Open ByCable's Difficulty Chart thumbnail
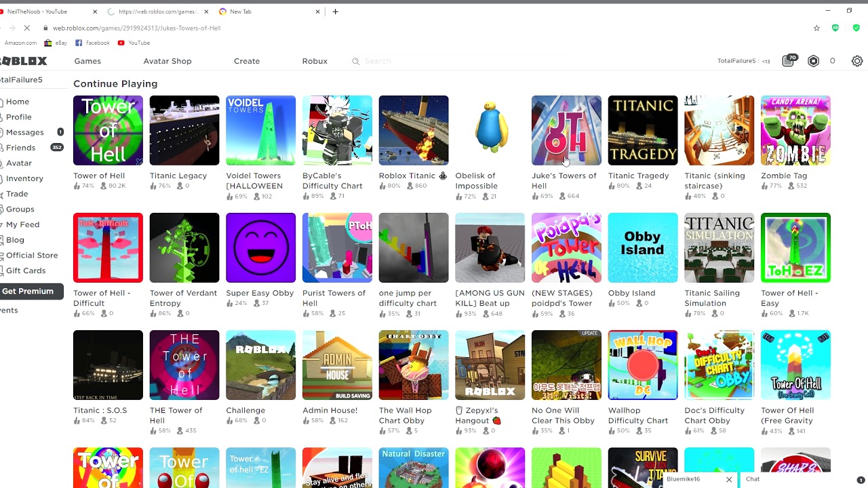 (x=337, y=130)
